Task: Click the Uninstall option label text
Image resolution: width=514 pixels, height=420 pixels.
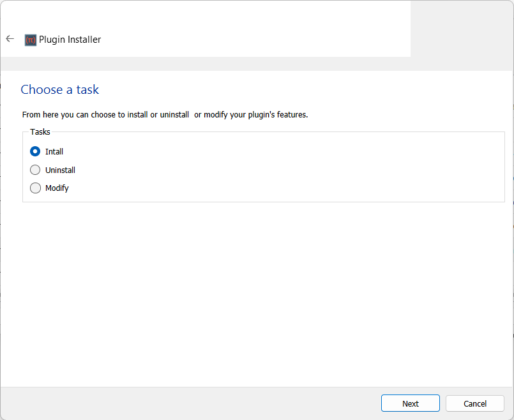Action: coord(60,170)
